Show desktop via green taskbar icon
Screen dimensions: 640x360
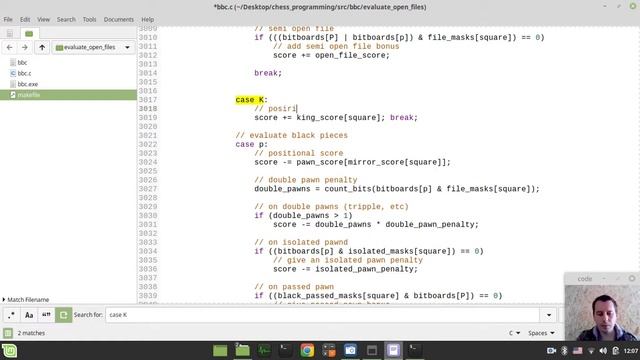click(x=220, y=351)
